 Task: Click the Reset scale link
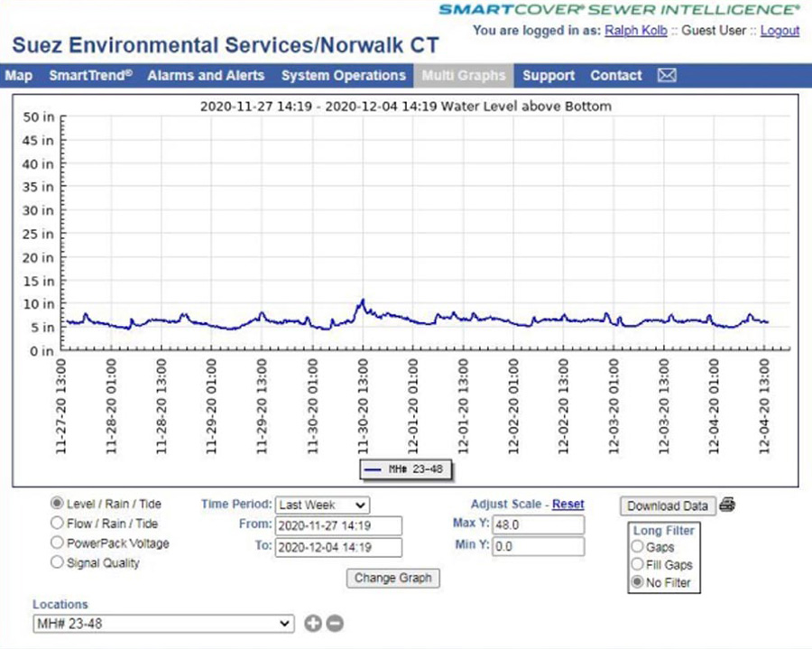(568, 504)
